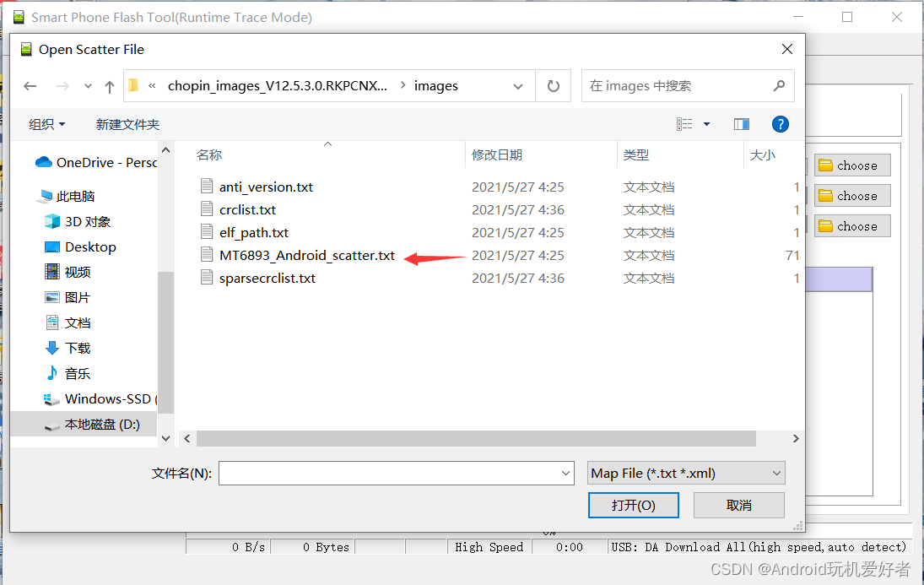
Task: Open help with question mark icon
Action: (x=781, y=124)
